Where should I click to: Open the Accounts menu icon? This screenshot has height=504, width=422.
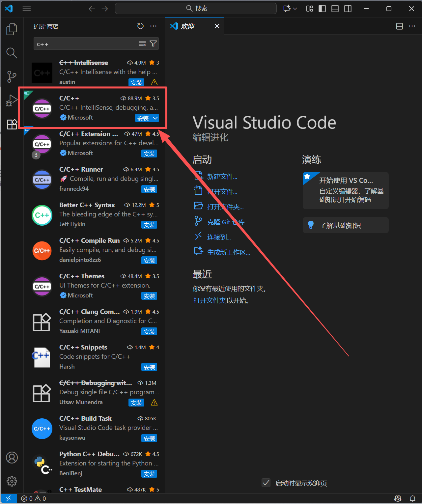tap(12, 458)
